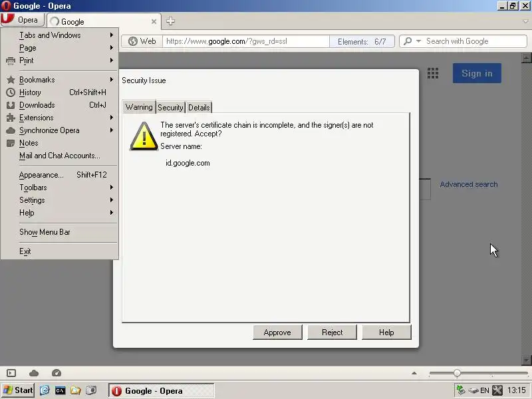
Task: Click the Opera menu button
Action: click(23, 20)
